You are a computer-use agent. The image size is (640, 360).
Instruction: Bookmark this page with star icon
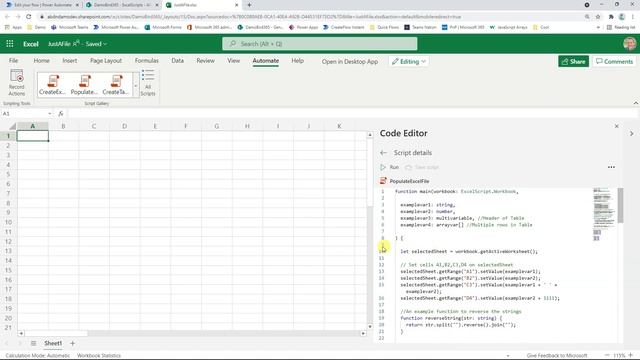tap(598, 17)
